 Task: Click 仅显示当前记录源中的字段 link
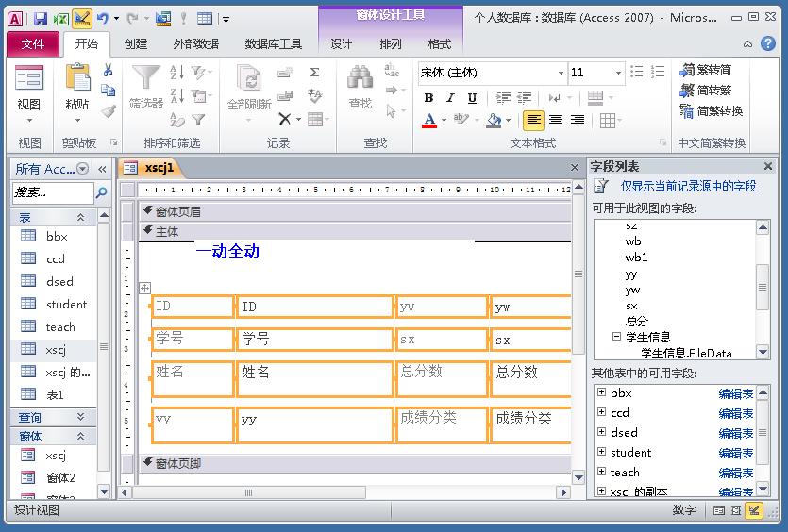tap(688, 186)
